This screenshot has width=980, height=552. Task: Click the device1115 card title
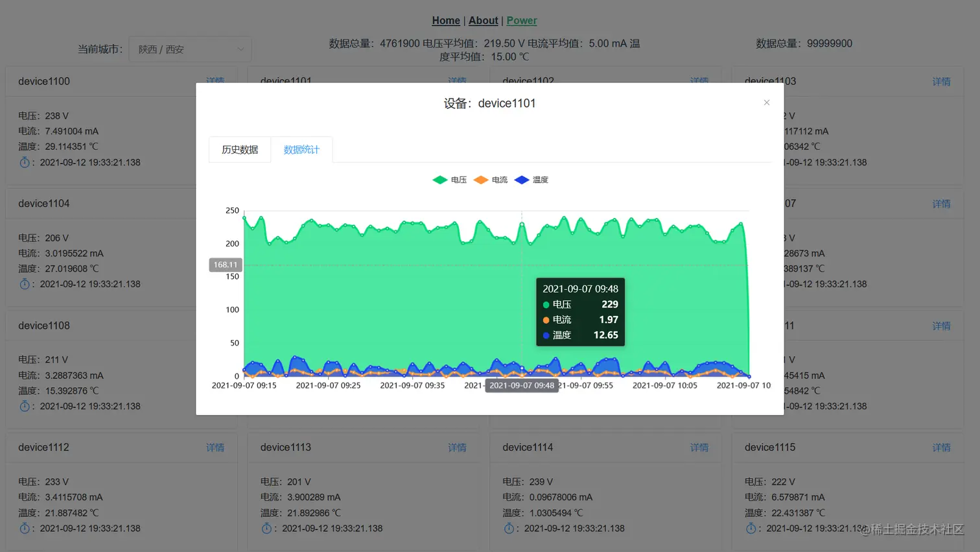[x=770, y=448]
